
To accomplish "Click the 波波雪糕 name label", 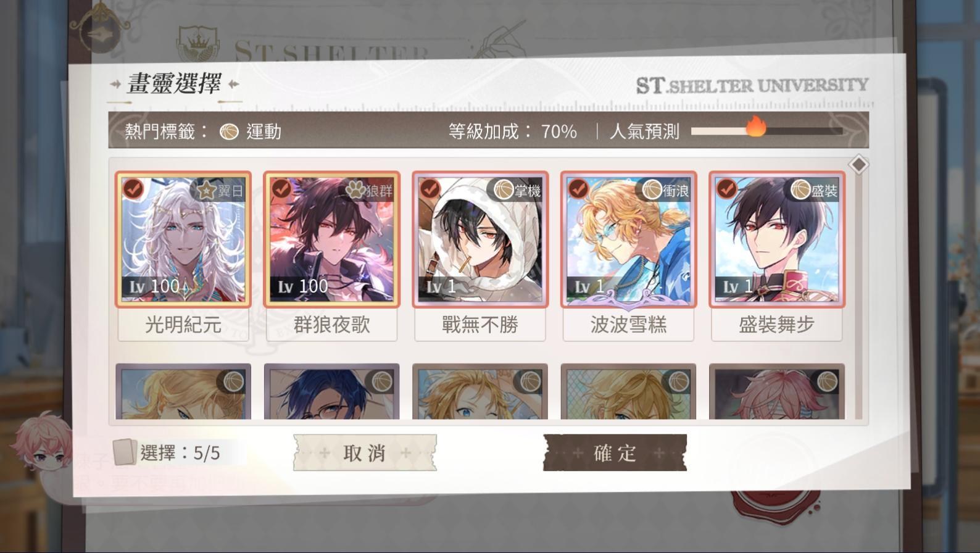I will click(628, 325).
